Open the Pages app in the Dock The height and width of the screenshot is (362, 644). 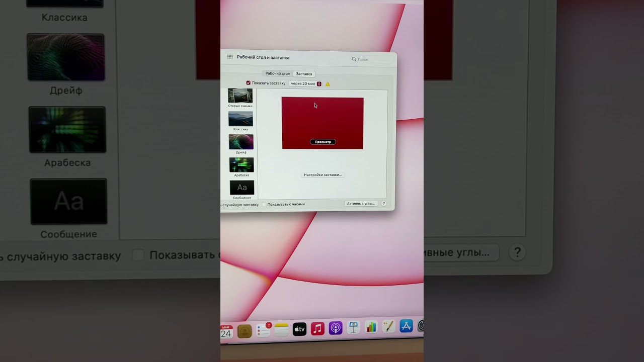click(388, 327)
